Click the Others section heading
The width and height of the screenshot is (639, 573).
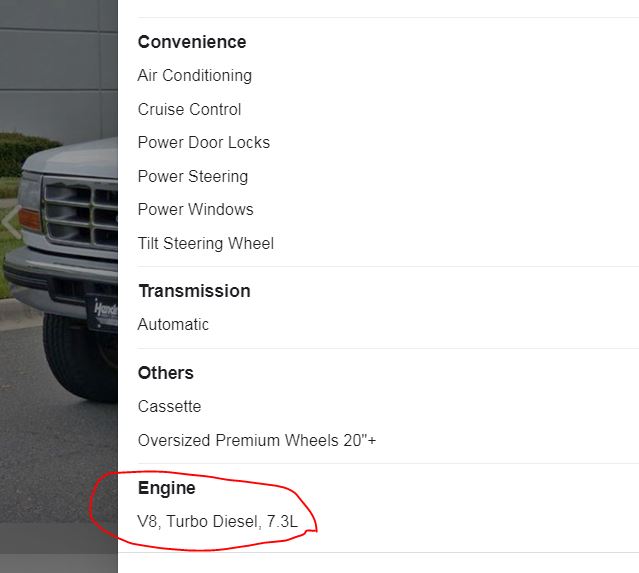click(x=166, y=373)
